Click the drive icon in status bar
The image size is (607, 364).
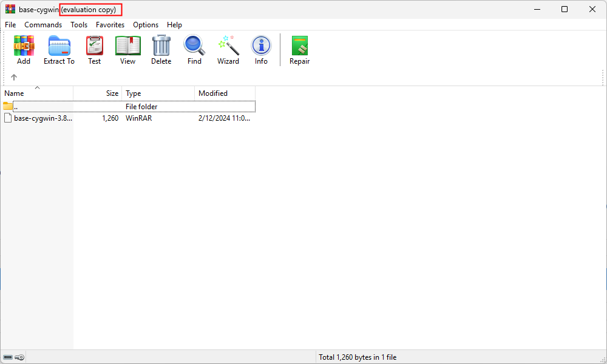coord(8,357)
